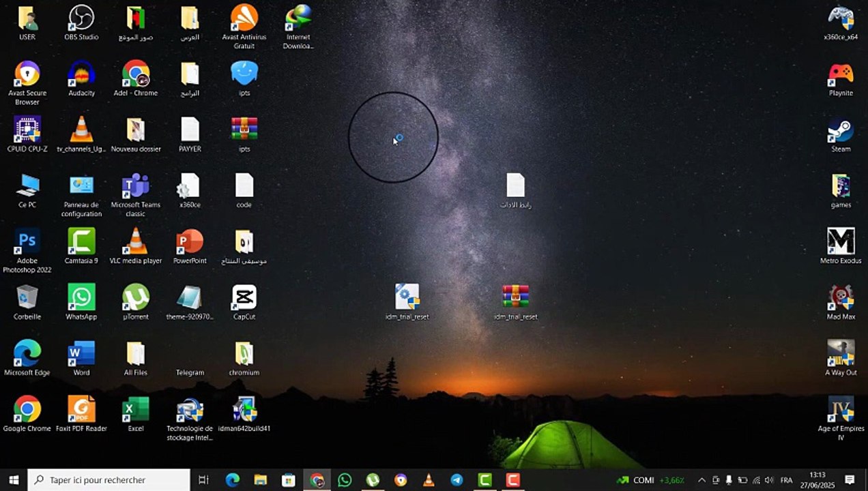The width and height of the screenshot is (868, 491).
Task: Click the Taper ici pour rechercher box
Action: [x=108, y=480]
